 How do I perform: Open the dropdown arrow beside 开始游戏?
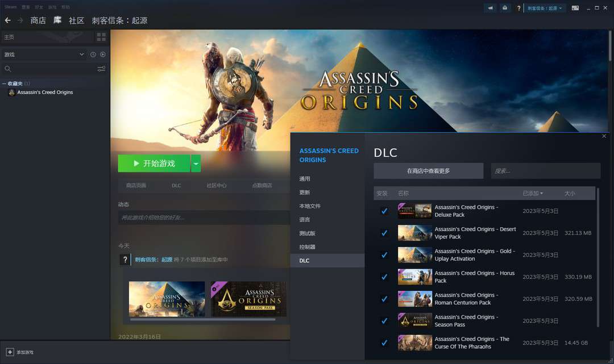pyautogui.click(x=196, y=164)
